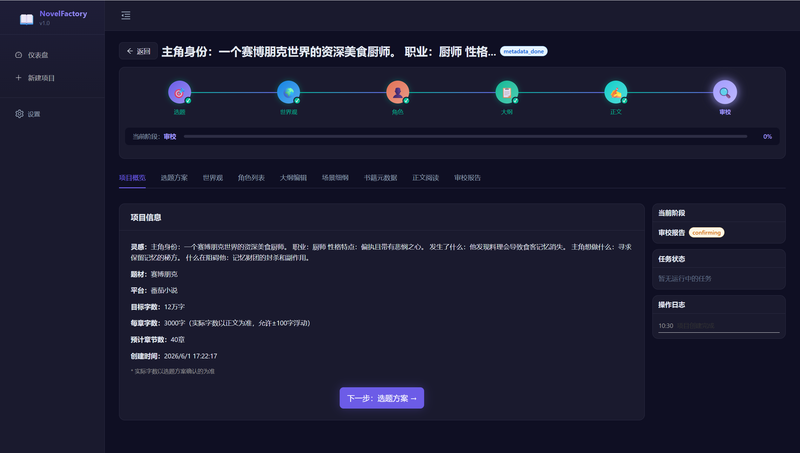Click the 审校 stage progress bar
This screenshot has height=453, width=800.
tap(465, 136)
